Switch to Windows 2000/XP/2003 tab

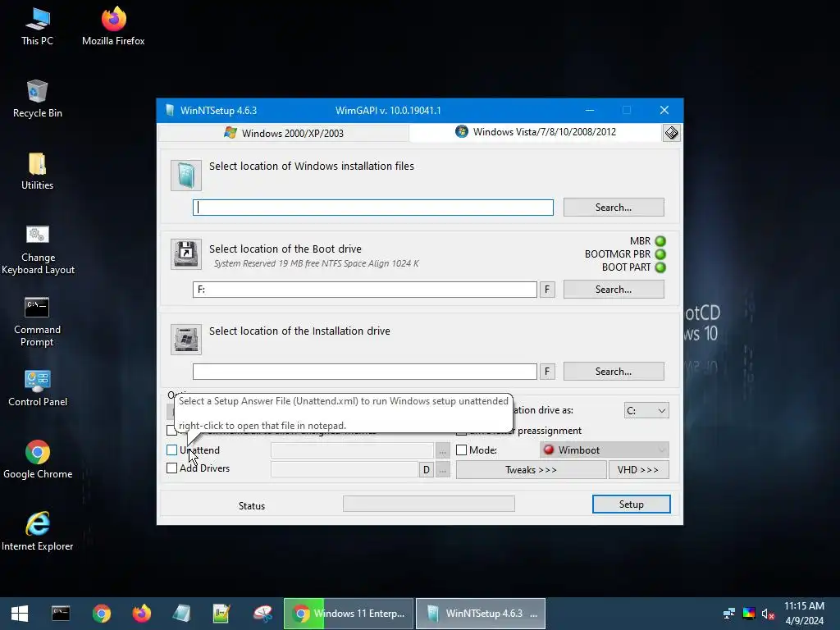[x=284, y=133]
